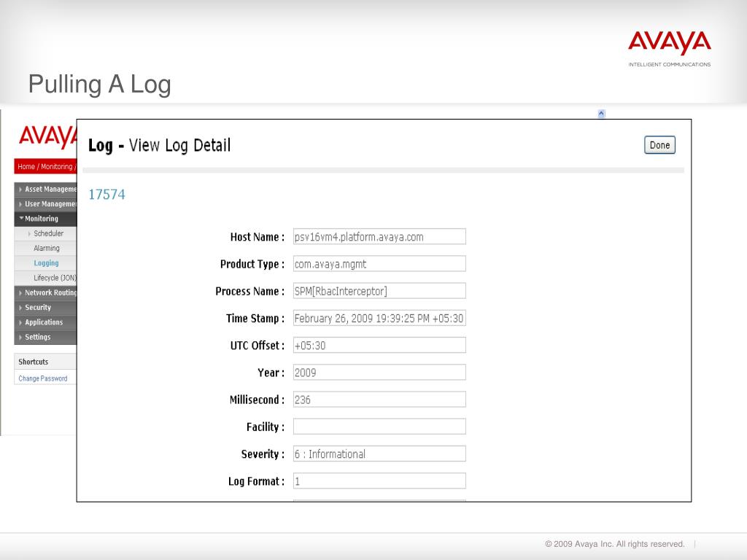Expand the Settings menu arrow
Screen dimensions: 747x560
(20, 337)
